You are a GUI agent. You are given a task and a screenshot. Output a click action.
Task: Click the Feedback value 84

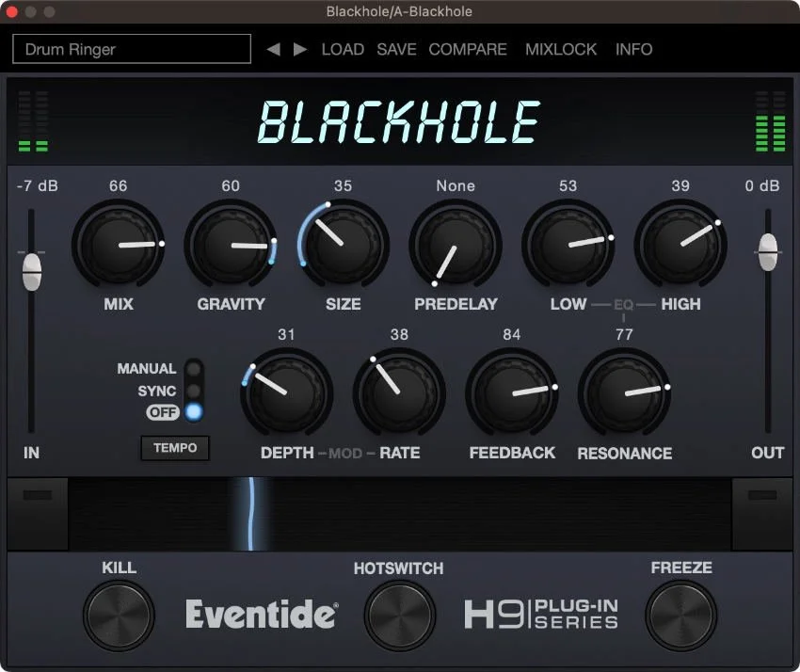coord(512,335)
